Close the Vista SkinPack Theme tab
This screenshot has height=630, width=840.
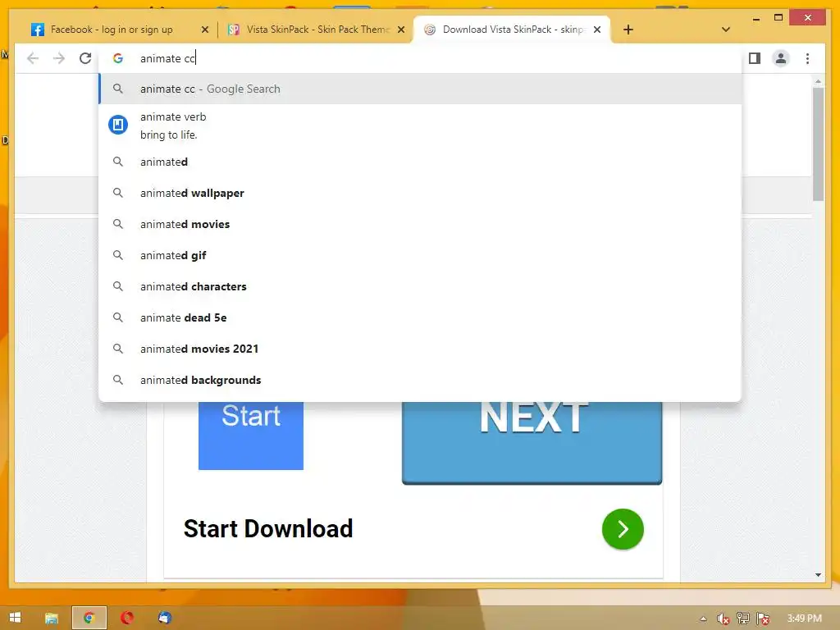click(400, 30)
